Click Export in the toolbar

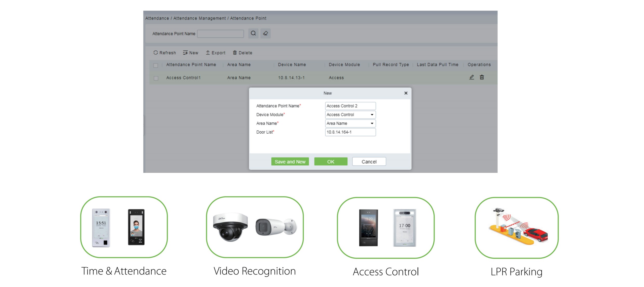click(x=216, y=53)
